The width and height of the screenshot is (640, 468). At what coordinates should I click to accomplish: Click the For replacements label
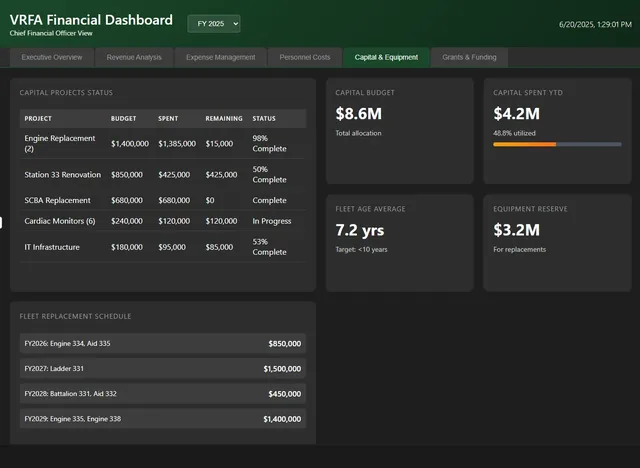point(519,250)
